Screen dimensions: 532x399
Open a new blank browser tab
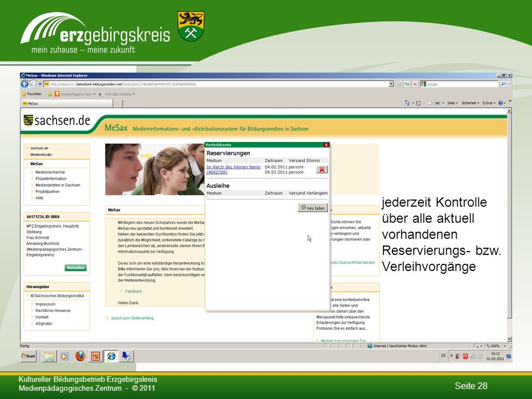[118, 104]
